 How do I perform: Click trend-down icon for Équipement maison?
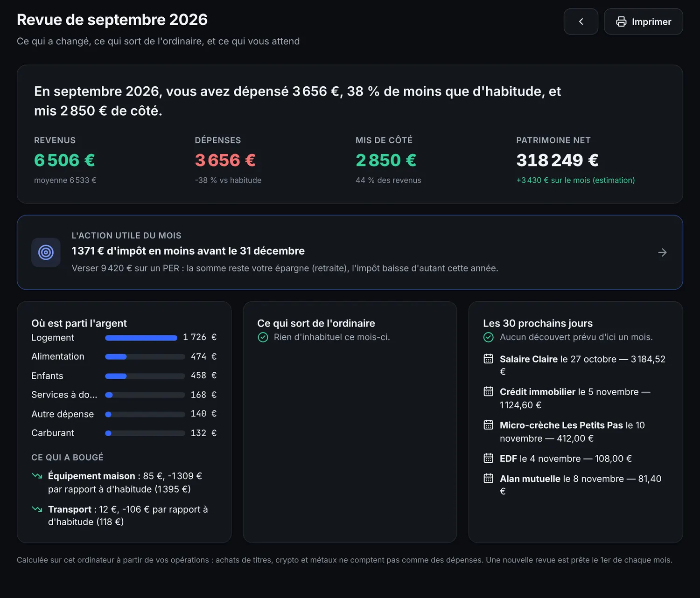pos(37,476)
